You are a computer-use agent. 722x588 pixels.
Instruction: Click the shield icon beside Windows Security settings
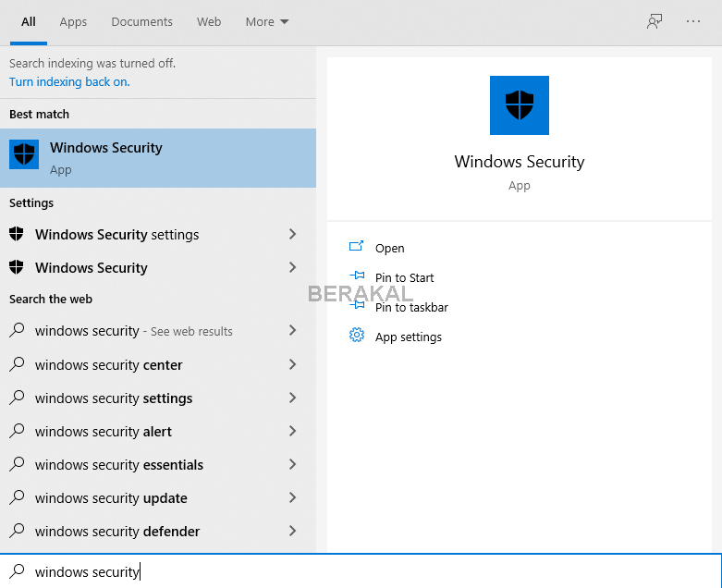(17, 234)
